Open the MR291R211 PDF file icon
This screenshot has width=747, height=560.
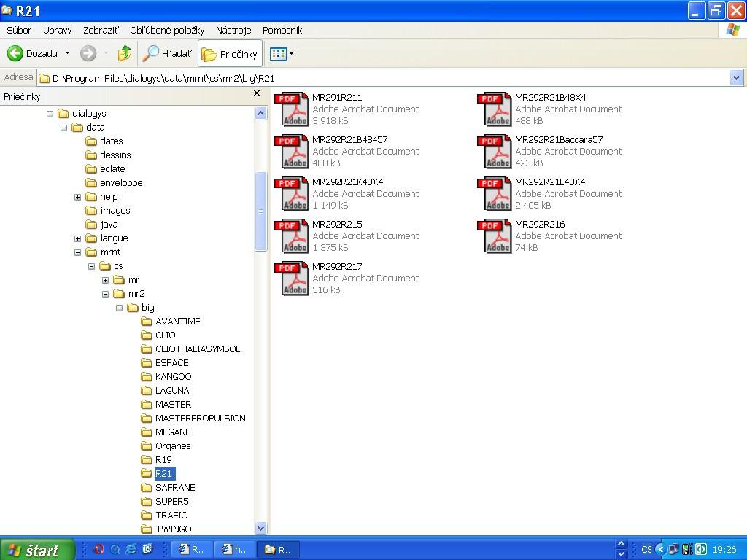pyautogui.click(x=292, y=109)
